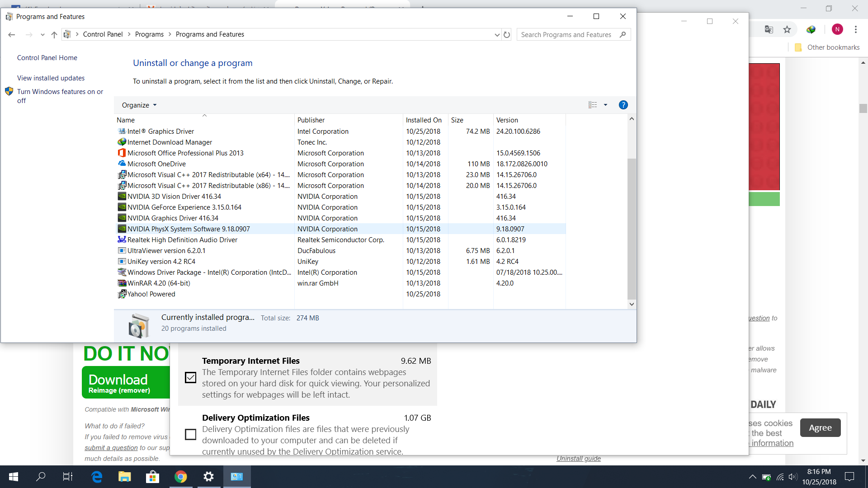Click the UltraViewer program icon

point(122,251)
